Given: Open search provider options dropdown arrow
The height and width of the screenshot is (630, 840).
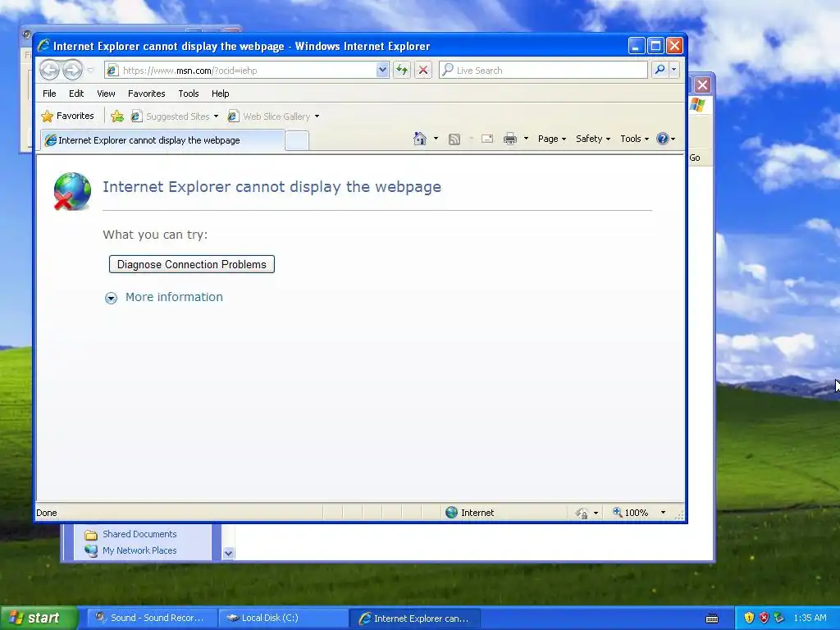Looking at the screenshot, I should click(x=674, y=70).
